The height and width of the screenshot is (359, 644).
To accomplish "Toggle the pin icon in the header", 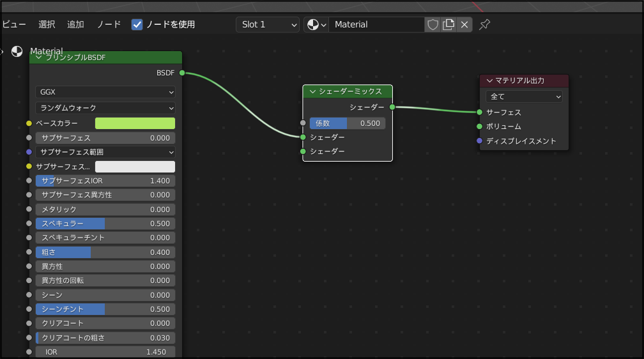I will (485, 25).
